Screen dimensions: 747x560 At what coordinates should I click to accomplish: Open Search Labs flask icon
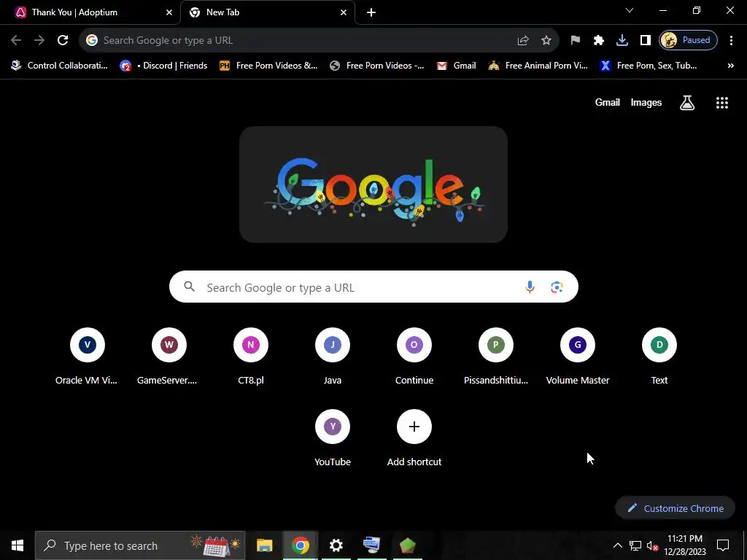[x=687, y=102]
